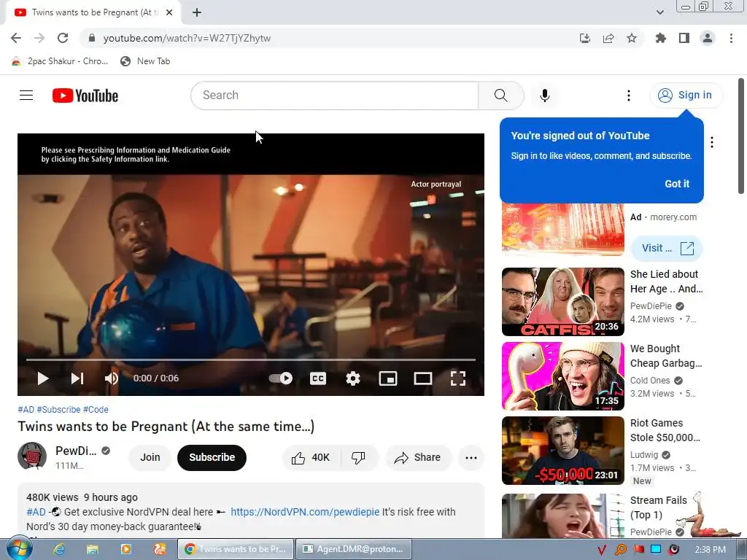Open video player settings gear
Viewport: 747px width, 560px height.
(x=352, y=378)
